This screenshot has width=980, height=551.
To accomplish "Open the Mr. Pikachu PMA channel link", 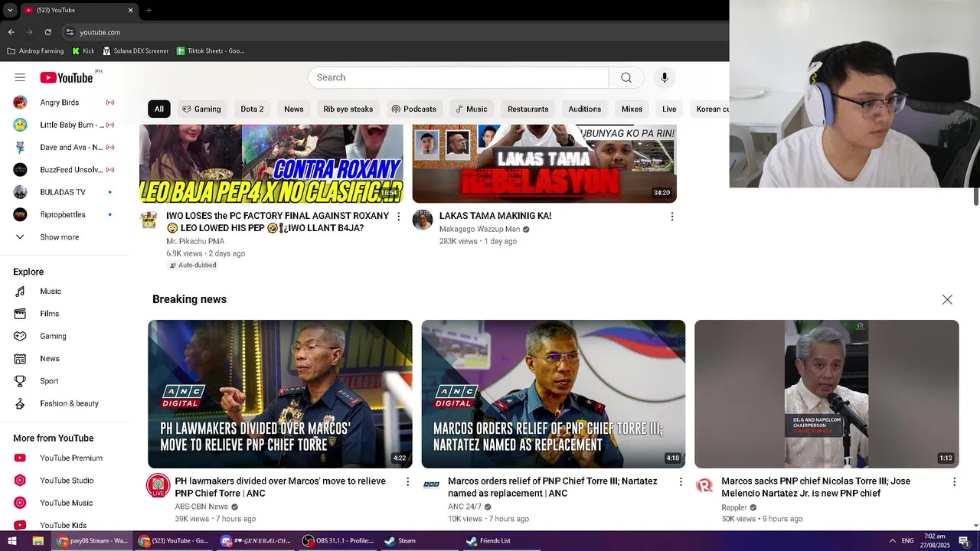I will pos(195,241).
